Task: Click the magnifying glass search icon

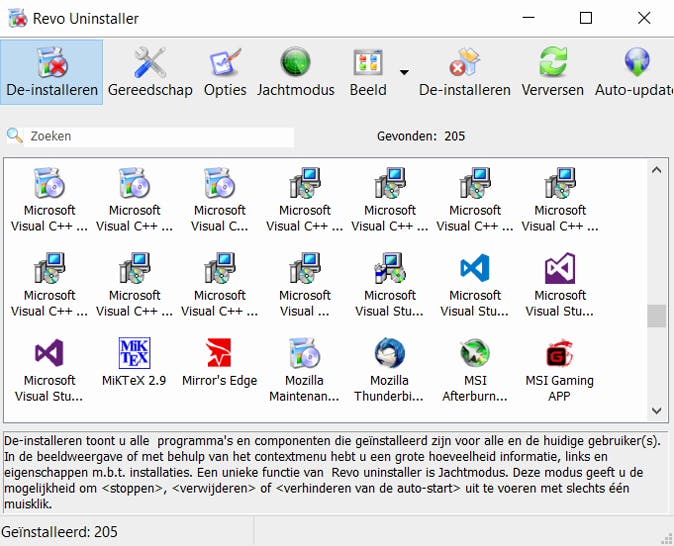Action: [14, 135]
